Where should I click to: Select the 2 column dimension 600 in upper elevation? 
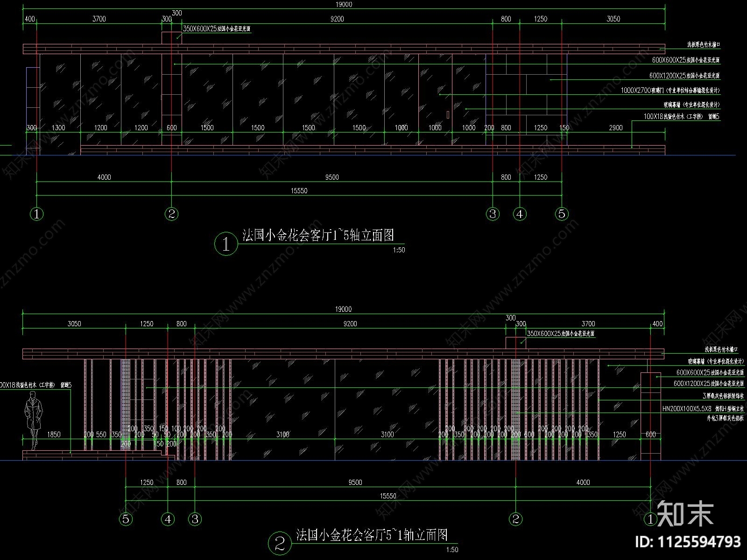(172, 128)
